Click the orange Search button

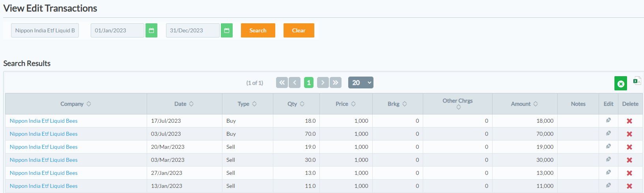coord(258,30)
